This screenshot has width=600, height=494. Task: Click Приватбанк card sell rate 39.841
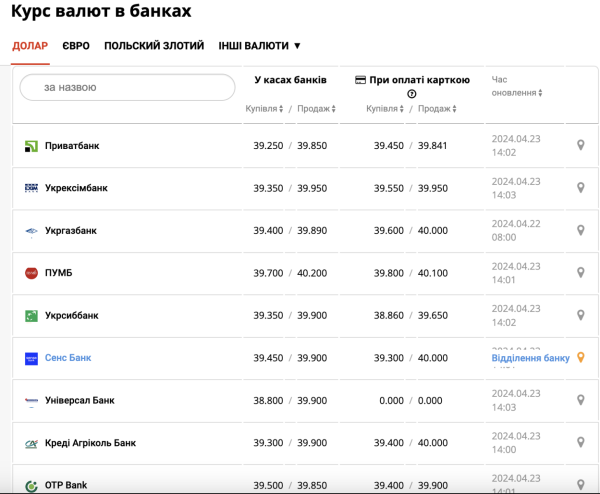coord(432,146)
